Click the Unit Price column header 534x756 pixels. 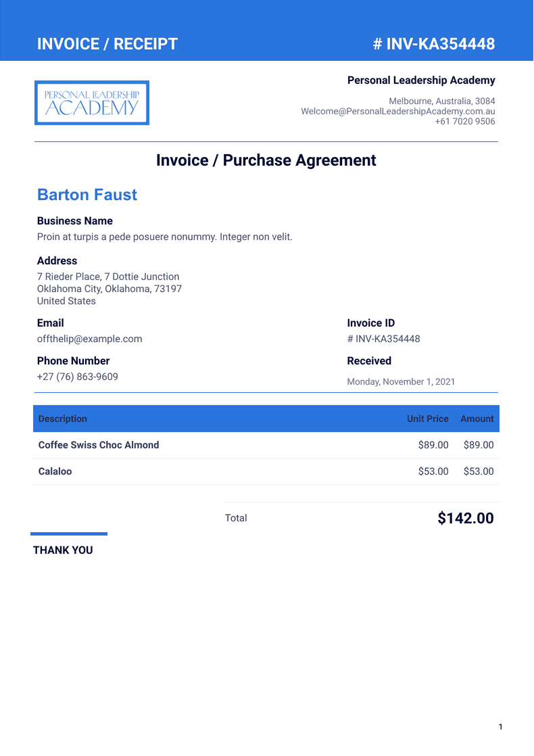point(427,419)
